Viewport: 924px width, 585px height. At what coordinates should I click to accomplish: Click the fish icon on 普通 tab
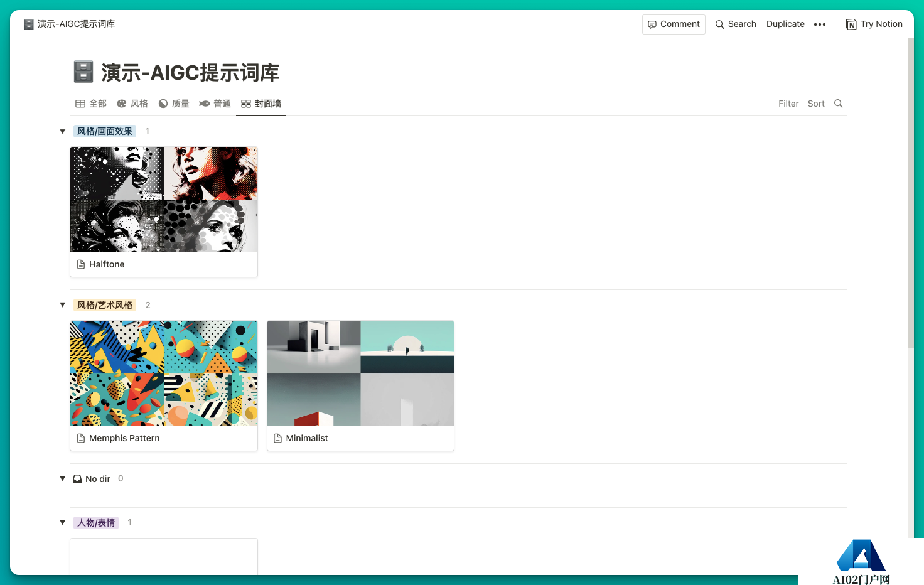[205, 104]
